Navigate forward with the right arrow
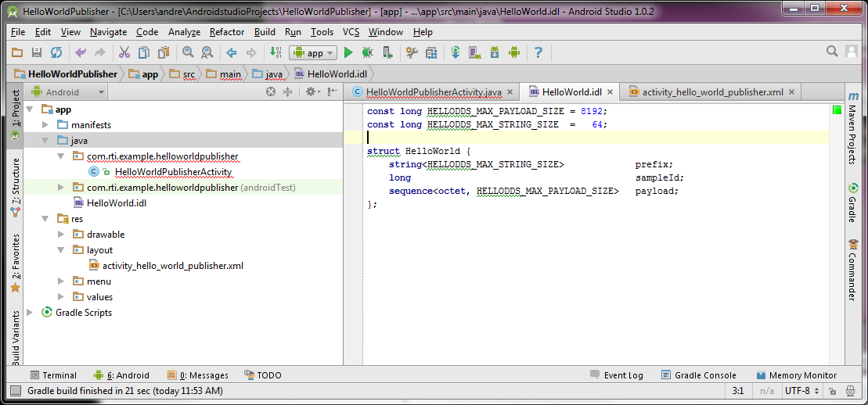This screenshot has height=405, width=868. coord(251,52)
